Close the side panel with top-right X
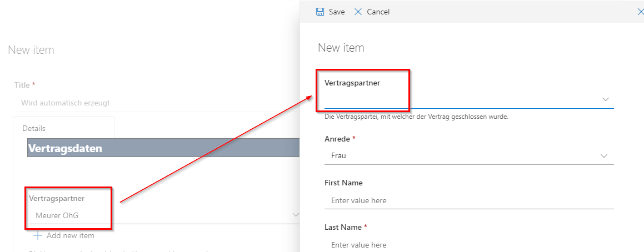The image size is (644, 252). [x=640, y=12]
